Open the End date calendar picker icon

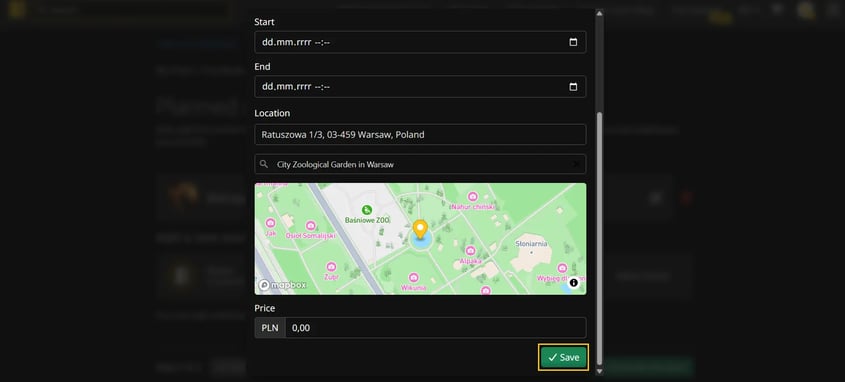coord(573,87)
